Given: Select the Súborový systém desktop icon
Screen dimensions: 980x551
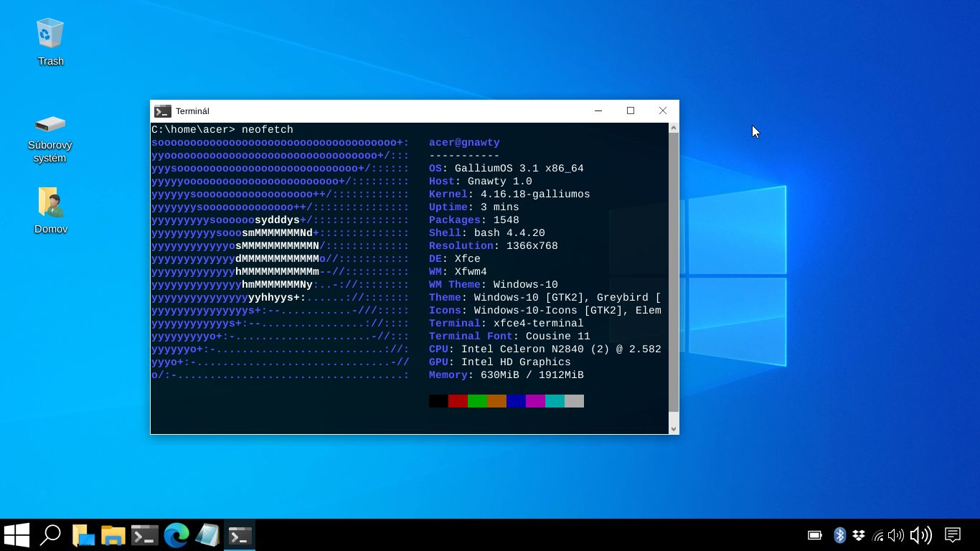Looking at the screenshot, I should pos(50,139).
